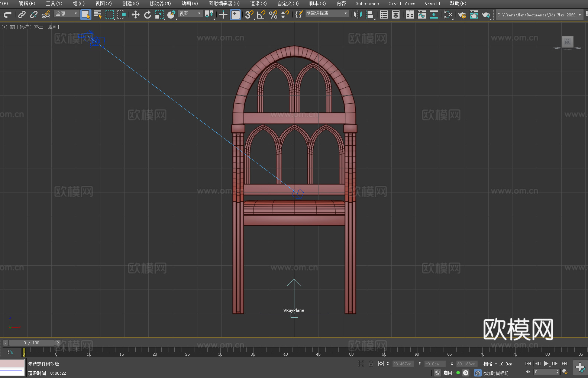The width and height of the screenshot is (588, 378).
Task: Click time slider previous frame arrow
Action: [6, 343]
